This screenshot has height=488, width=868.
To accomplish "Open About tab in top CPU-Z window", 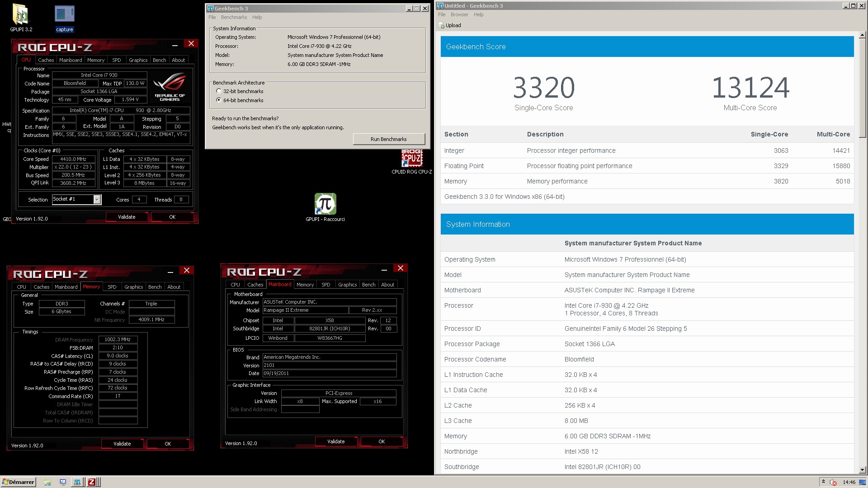I will click(178, 60).
